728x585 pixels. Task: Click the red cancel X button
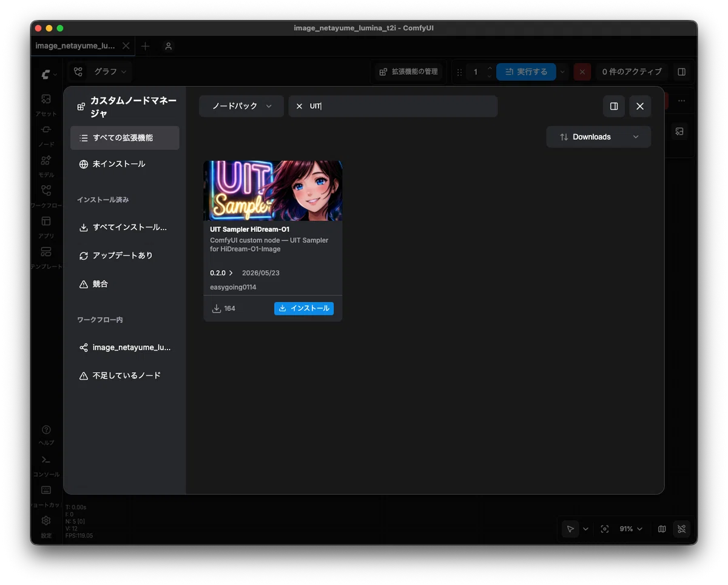click(x=582, y=72)
